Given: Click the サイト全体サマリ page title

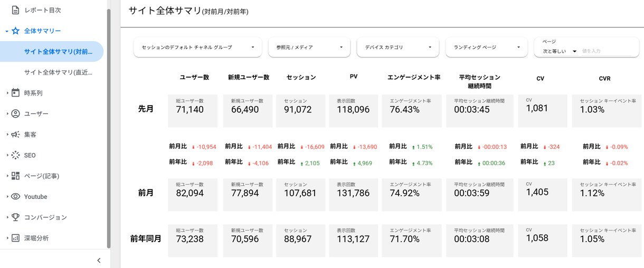Looking at the screenshot, I should tap(188, 11).
